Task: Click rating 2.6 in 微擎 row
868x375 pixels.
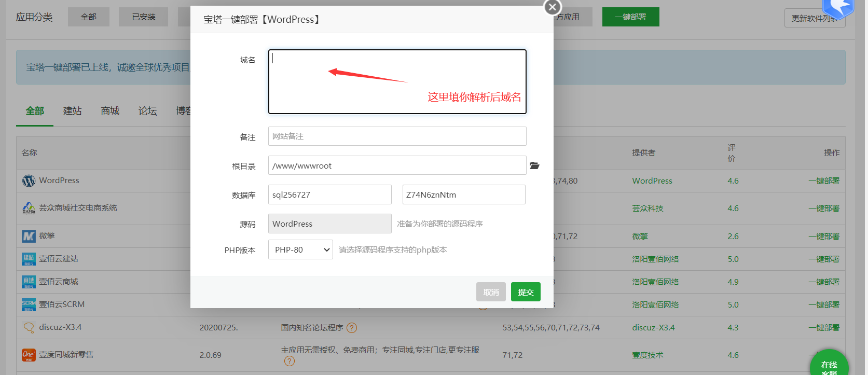Action: point(733,237)
